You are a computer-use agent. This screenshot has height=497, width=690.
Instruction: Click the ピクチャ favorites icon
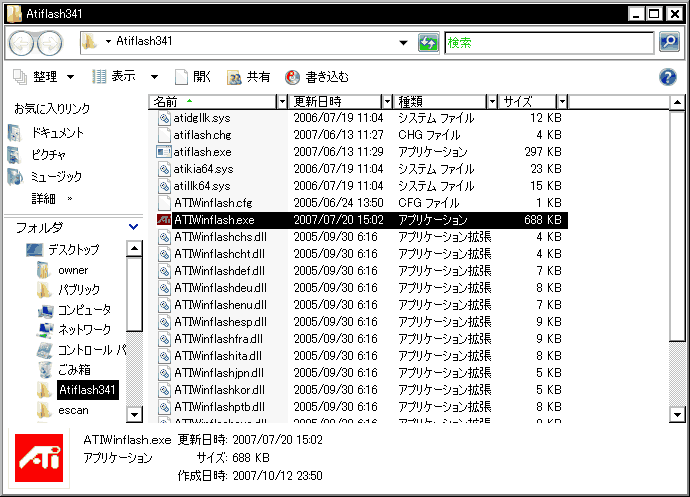[x=14, y=155]
